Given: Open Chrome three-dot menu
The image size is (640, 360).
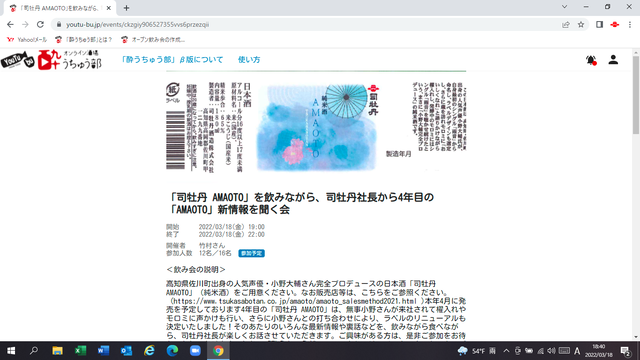Looking at the screenshot, I should tap(630, 24).
